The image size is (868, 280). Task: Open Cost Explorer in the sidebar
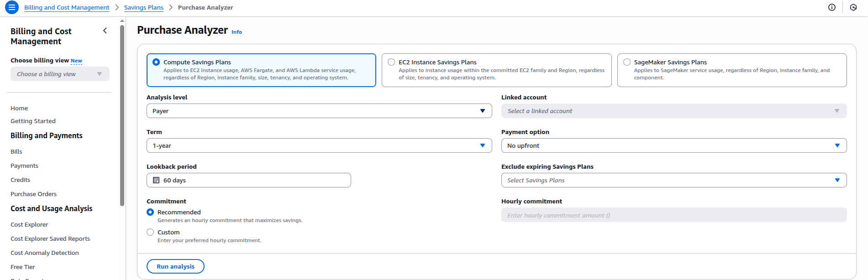(29, 224)
